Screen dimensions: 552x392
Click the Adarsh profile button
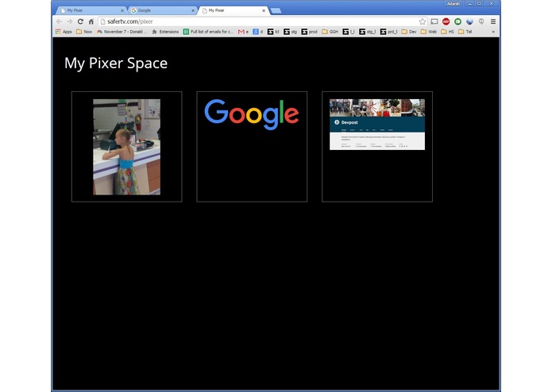(x=454, y=3)
